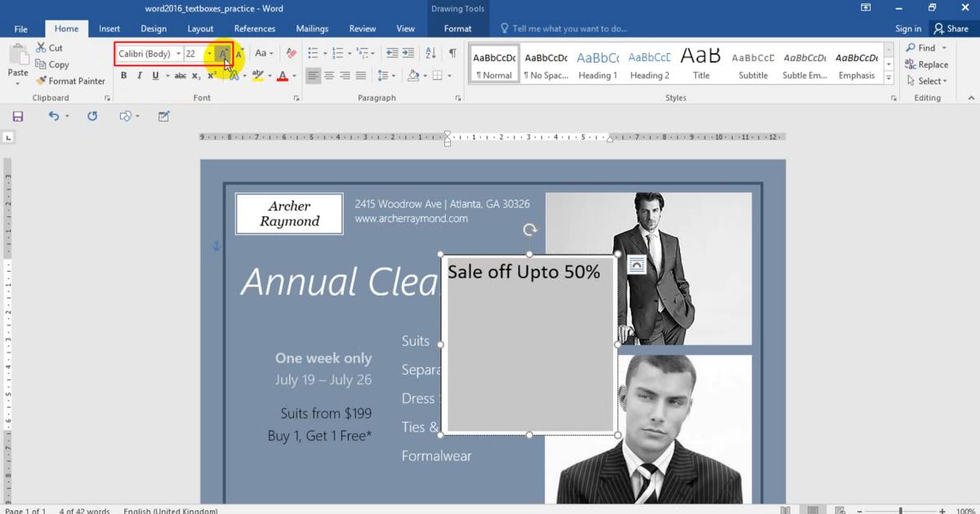Activate the Format Painter
The image size is (980, 514).
point(70,81)
